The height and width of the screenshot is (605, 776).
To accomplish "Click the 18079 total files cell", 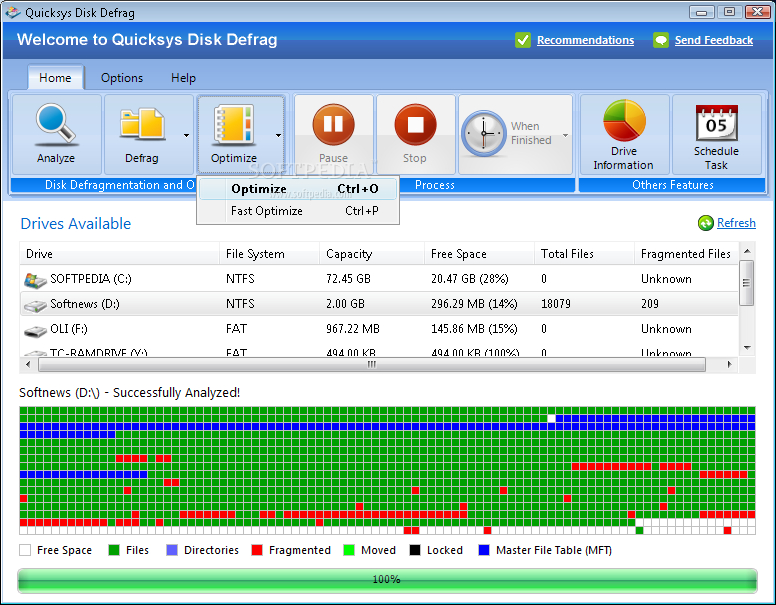I will click(x=556, y=304).
